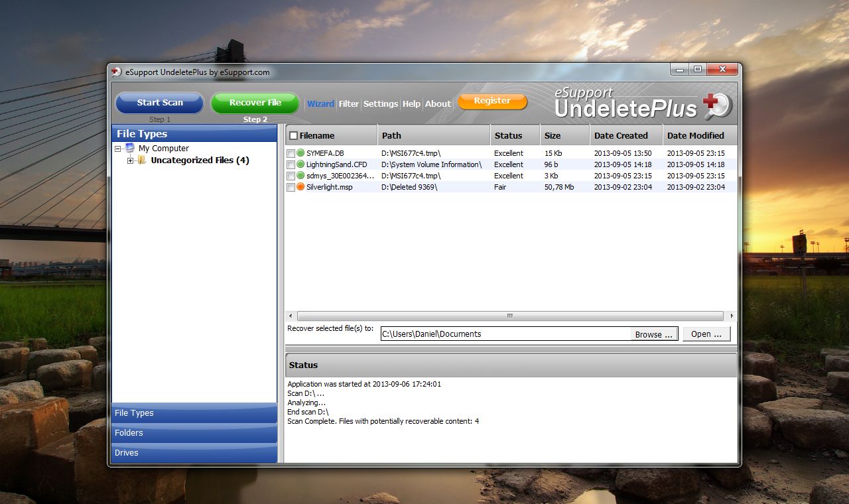Open the Drives panel section
849x504 pixels.
194,453
